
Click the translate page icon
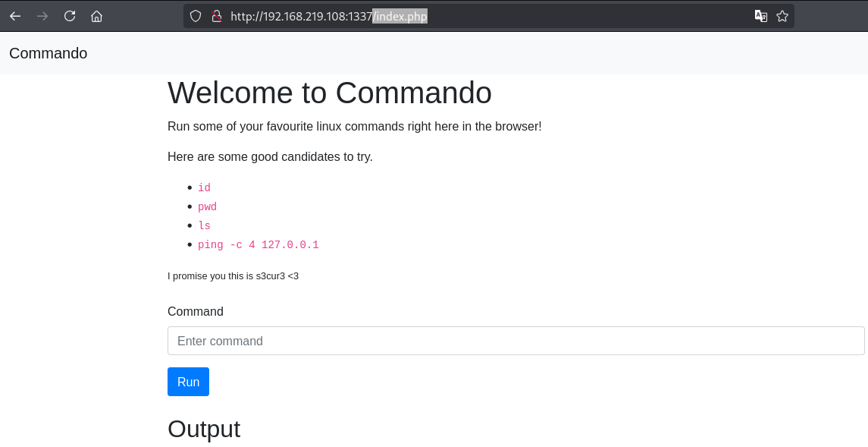pos(761,16)
